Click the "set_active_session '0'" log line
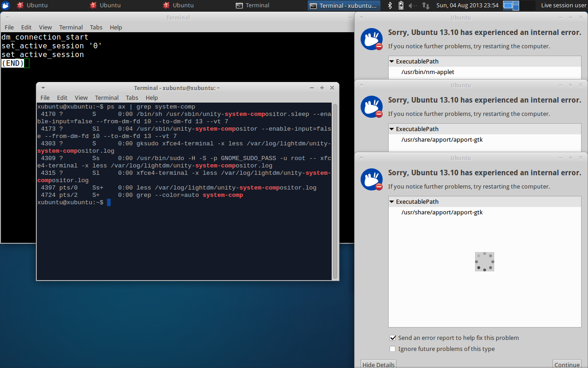Image resolution: width=588 pixels, height=368 pixels. (51, 46)
